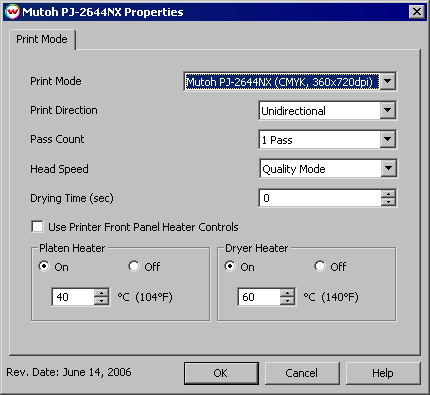430x395 pixels.
Task: Click the 1 Pass combo box value
Action: (320, 140)
